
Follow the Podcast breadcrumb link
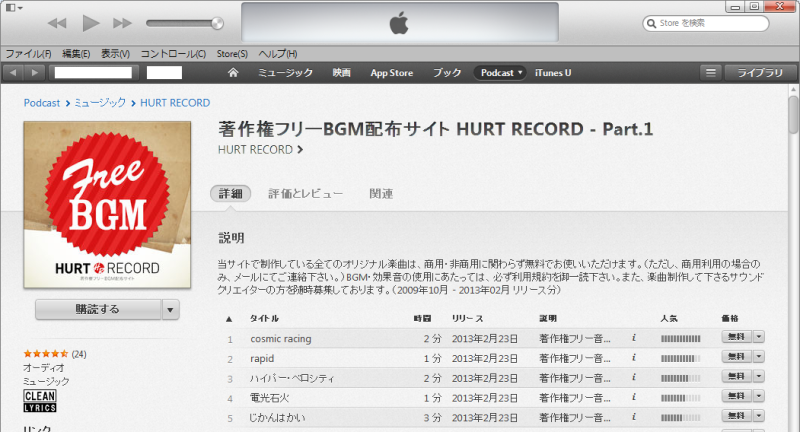(42, 103)
